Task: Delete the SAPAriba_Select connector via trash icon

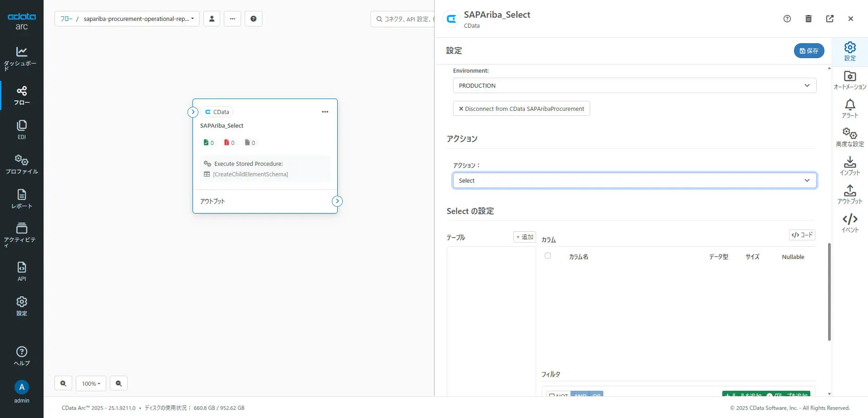Action: (x=808, y=19)
